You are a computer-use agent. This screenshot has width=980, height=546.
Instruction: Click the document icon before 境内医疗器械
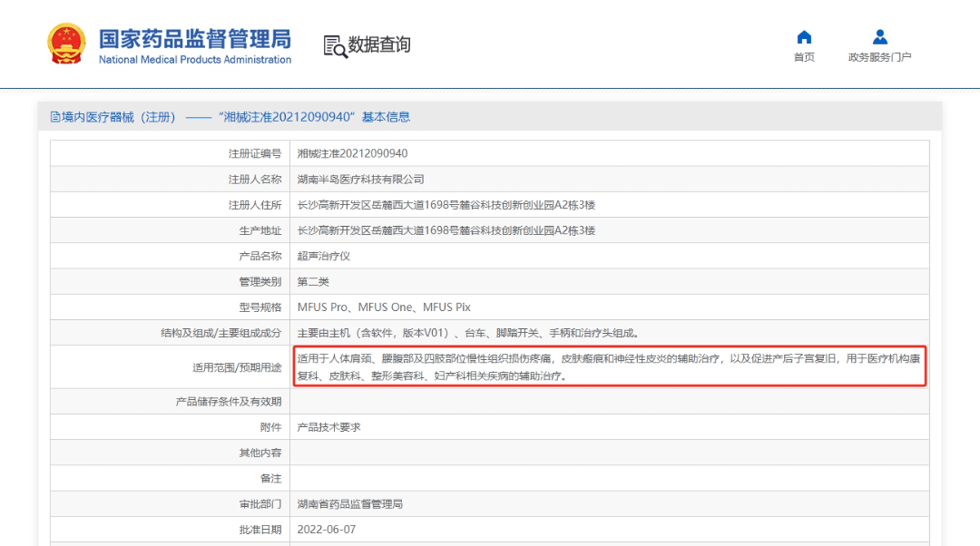(x=55, y=117)
